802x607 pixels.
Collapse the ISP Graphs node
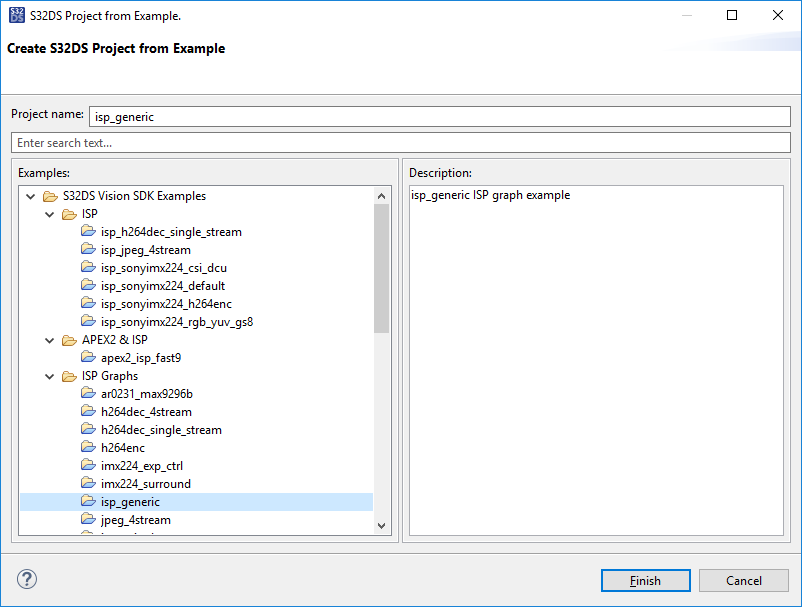point(50,377)
